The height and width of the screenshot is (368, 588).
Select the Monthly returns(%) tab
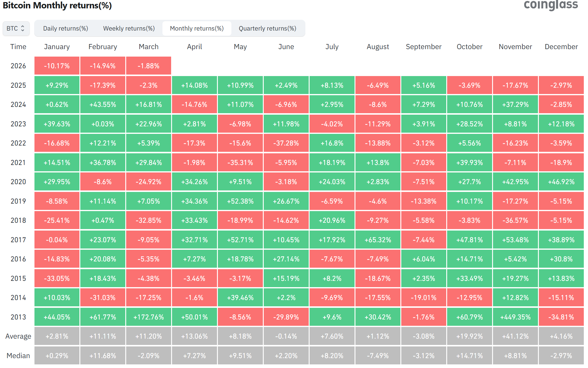click(197, 28)
